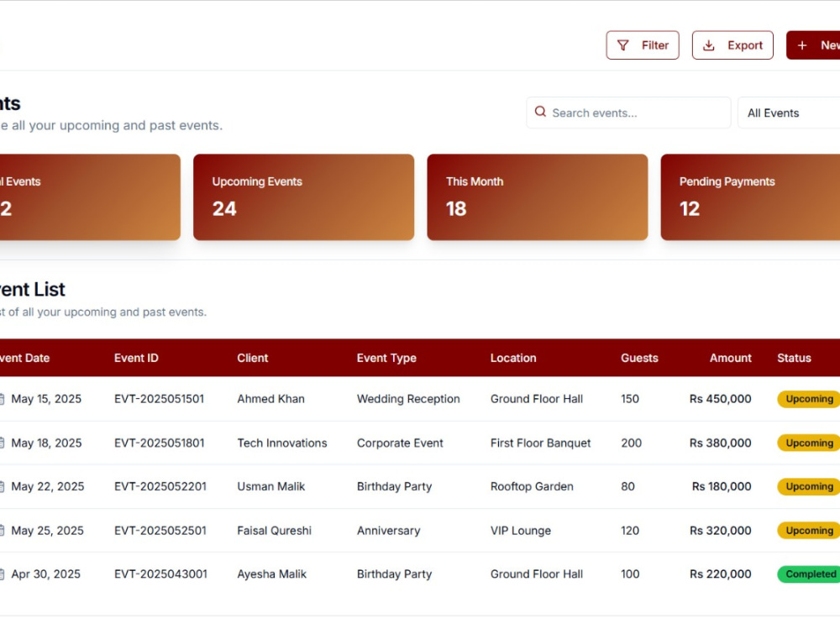
Task: Click date Apr 30, 2025
Action: tap(45, 574)
